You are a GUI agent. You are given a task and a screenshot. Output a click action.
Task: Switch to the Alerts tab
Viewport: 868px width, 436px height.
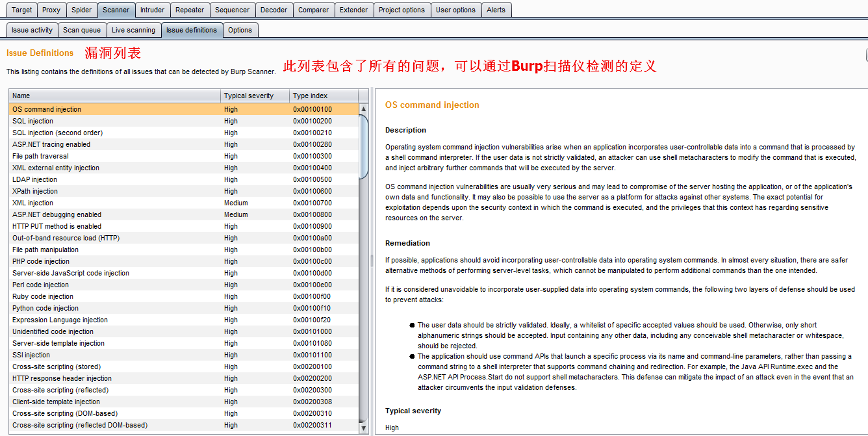[x=496, y=10]
